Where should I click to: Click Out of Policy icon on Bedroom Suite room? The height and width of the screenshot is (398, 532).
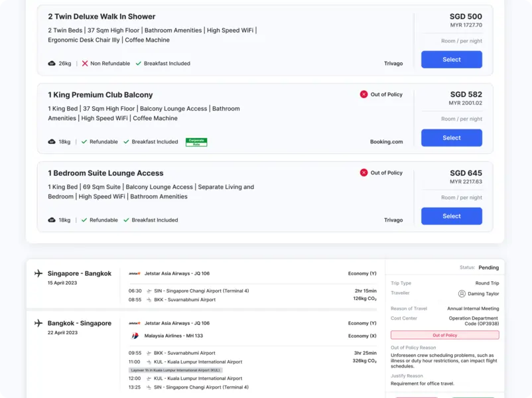pyautogui.click(x=364, y=172)
